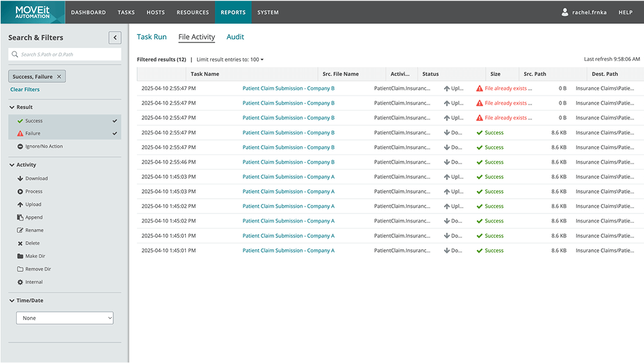This screenshot has height=363, width=644.
Task: Switch to the Task Run tab
Action: pyautogui.click(x=151, y=37)
